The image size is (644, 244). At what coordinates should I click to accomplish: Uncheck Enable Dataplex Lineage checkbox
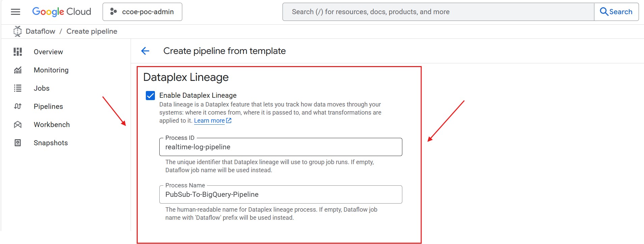(151, 96)
